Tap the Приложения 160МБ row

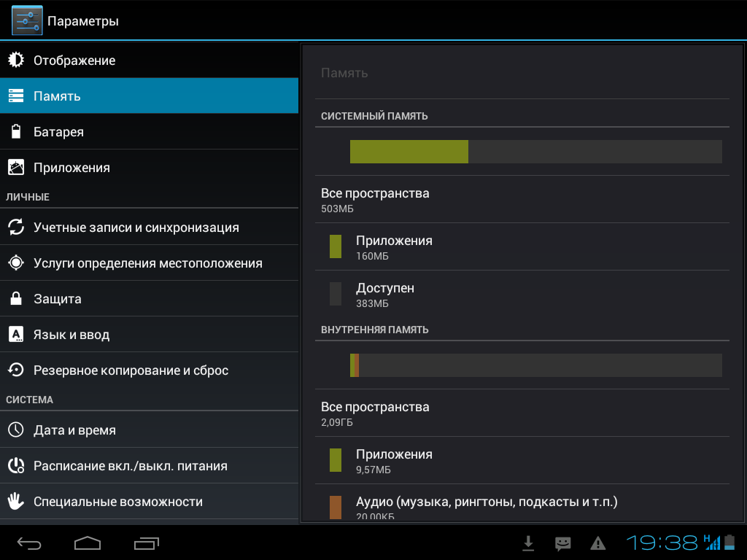click(x=522, y=246)
